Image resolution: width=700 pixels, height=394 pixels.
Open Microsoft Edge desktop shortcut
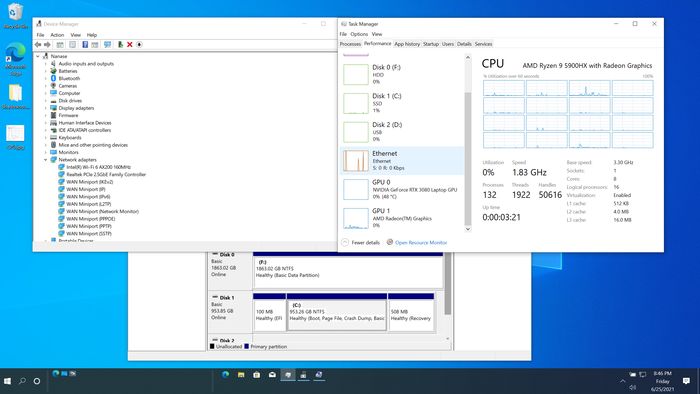(16, 58)
